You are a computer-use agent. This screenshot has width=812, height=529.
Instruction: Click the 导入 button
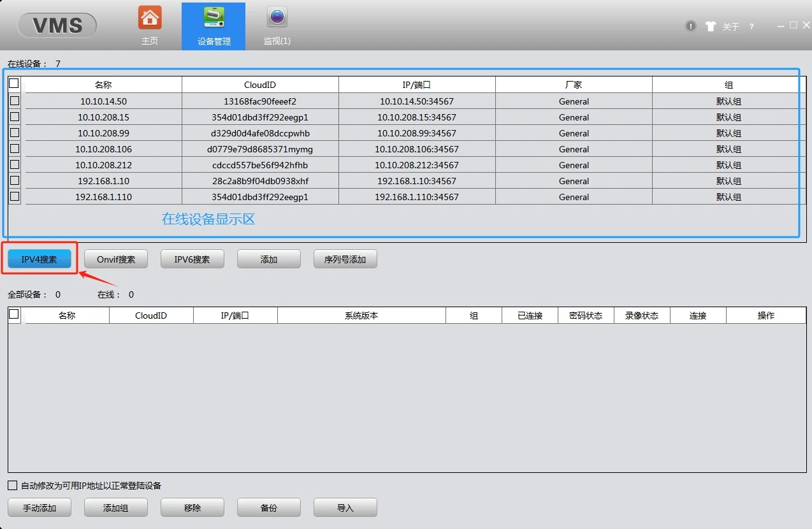point(345,507)
